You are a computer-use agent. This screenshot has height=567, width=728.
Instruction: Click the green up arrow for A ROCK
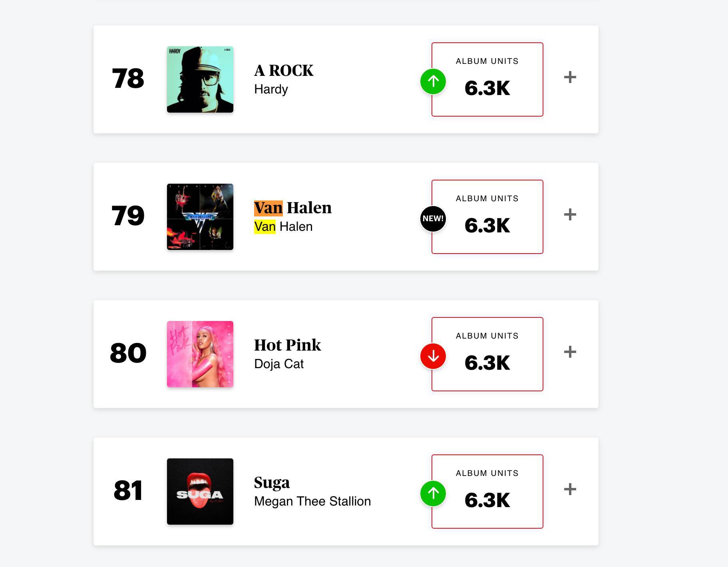pyautogui.click(x=433, y=81)
